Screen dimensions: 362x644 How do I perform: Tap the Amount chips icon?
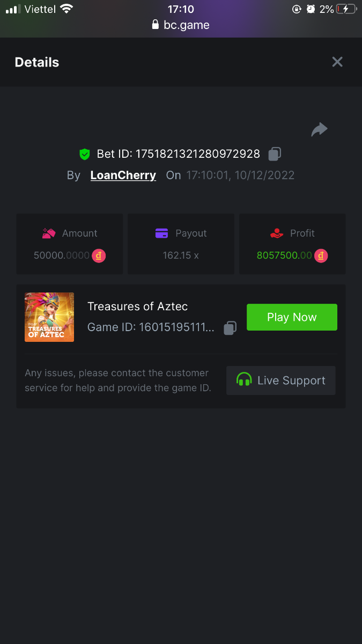[x=49, y=233]
